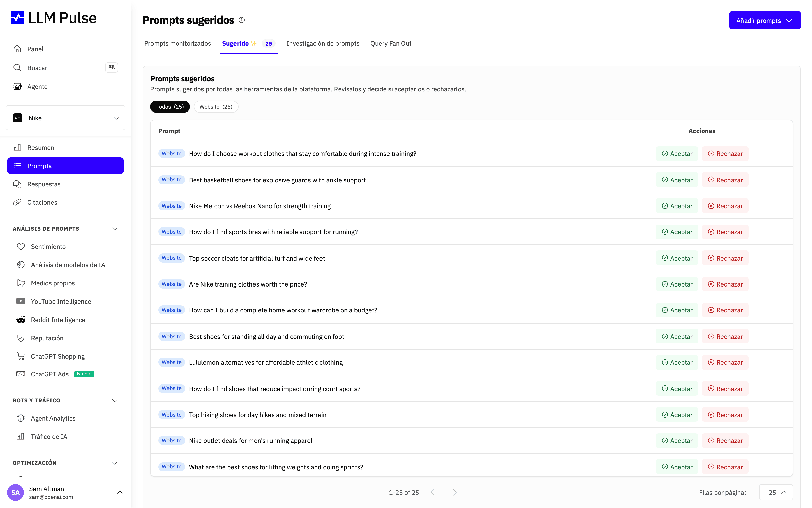The image size is (812, 508).
Task: Accept Nike Metcon vs Reebok Nano prompt
Action: click(677, 206)
